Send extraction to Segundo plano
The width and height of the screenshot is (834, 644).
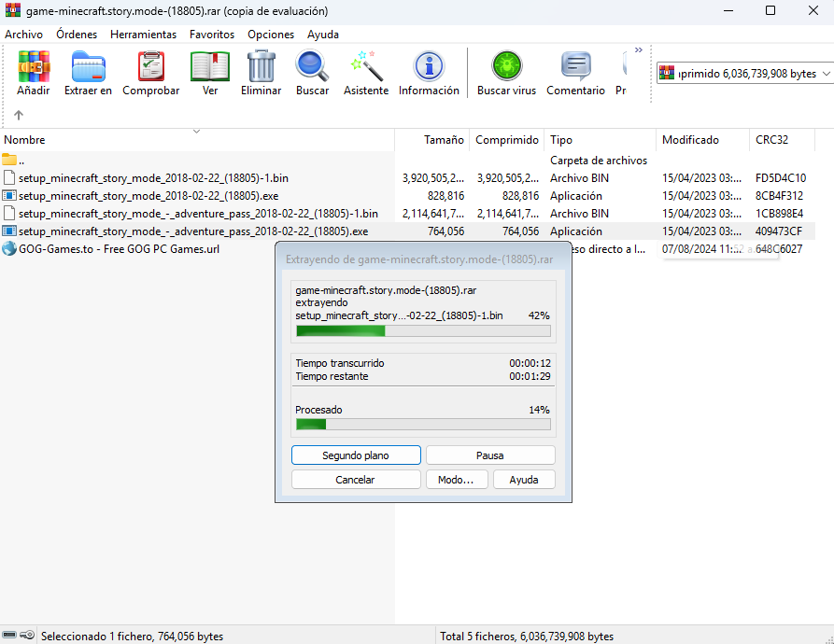(356, 455)
